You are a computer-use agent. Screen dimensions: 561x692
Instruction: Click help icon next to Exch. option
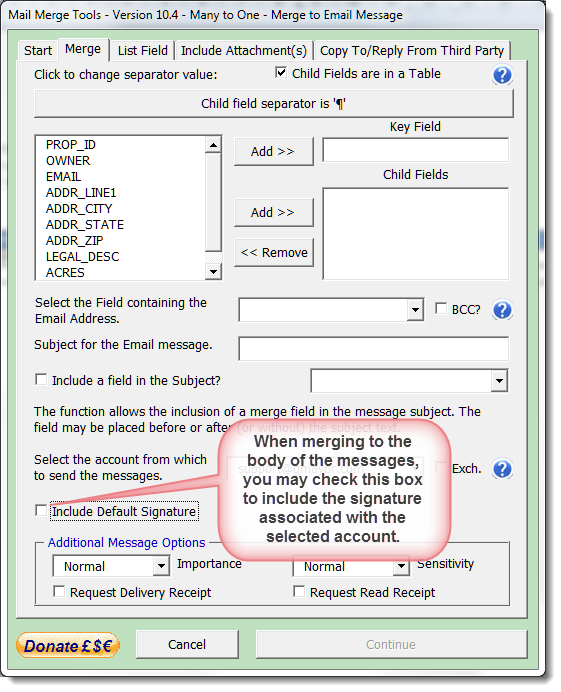[502, 469]
